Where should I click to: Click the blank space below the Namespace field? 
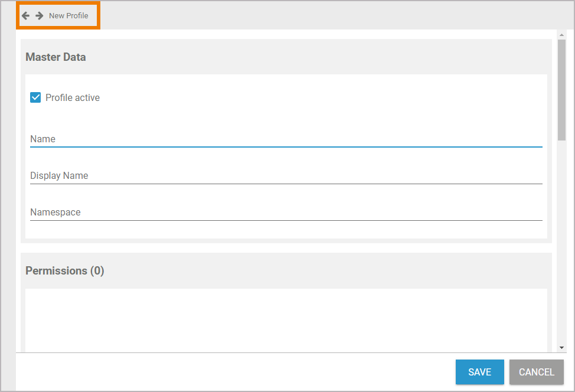click(x=286, y=230)
